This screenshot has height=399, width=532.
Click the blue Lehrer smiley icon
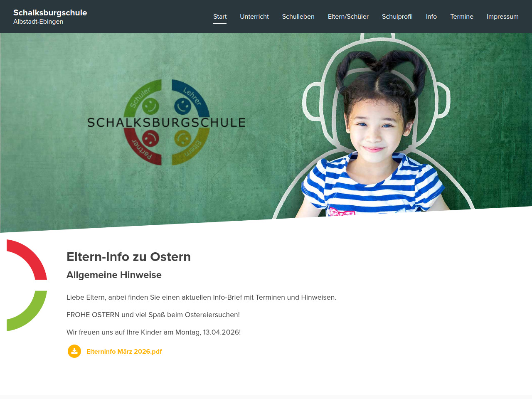182,106
